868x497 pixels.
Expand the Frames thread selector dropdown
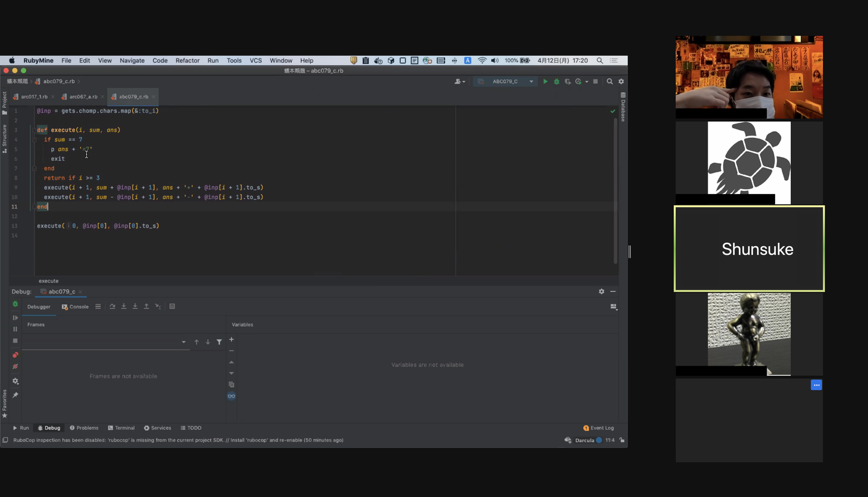click(183, 342)
